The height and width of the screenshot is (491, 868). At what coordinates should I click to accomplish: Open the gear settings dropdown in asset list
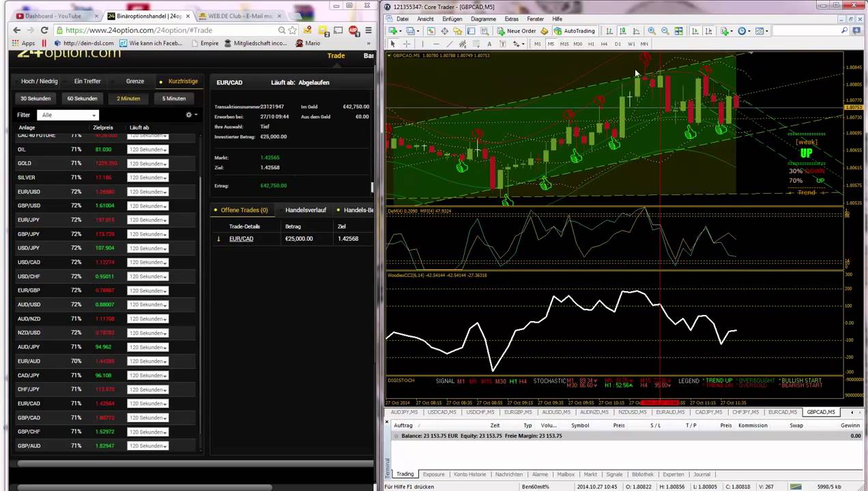click(192, 115)
